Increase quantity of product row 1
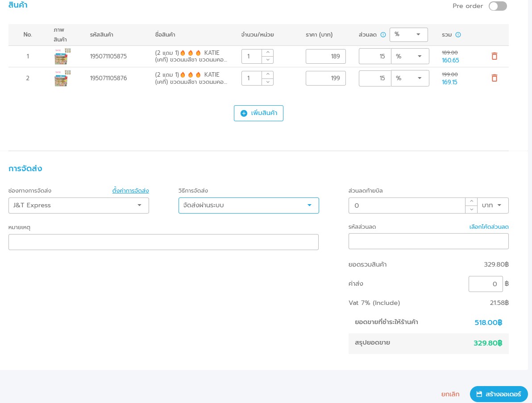The width and height of the screenshot is (532, 403). pos(267,53)
